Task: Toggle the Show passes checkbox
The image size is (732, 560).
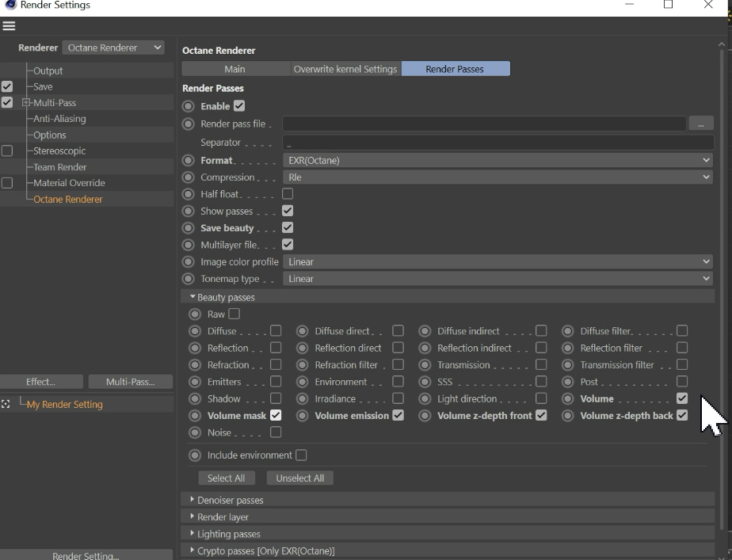Action: pos(288,211)
